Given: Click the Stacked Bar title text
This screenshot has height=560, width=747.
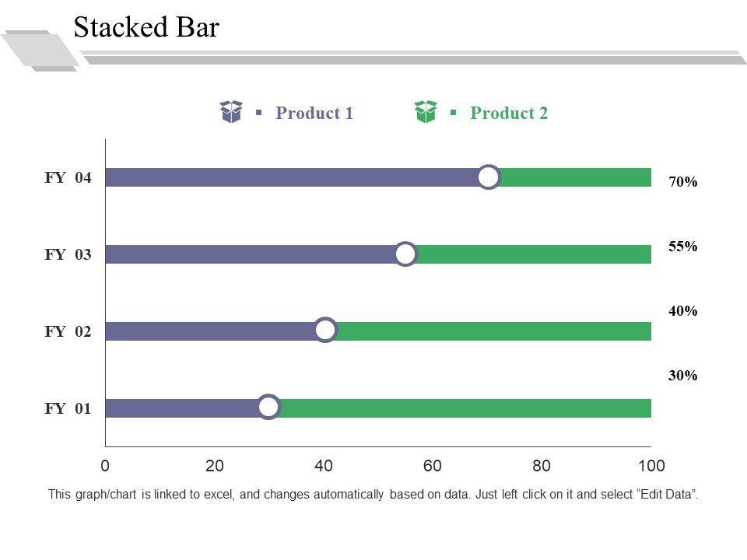Looking at the screenshot, I should [x=146, y=28].
